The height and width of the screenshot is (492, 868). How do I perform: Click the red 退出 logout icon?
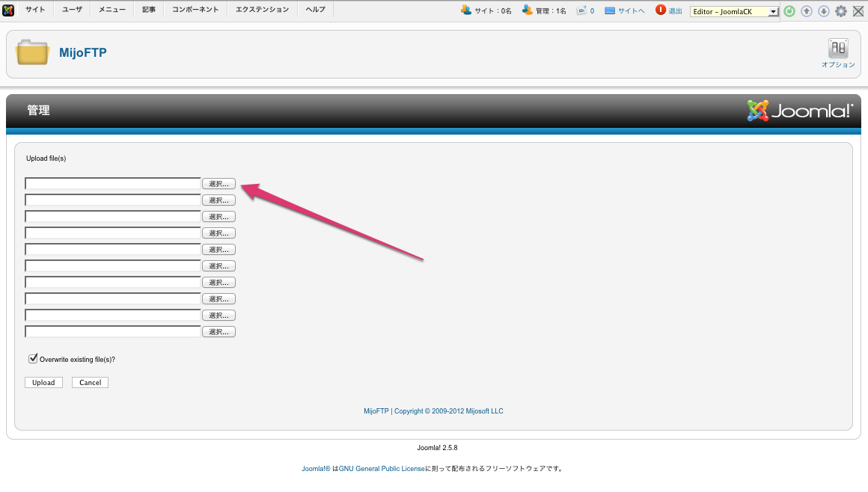(x=661, y=10)
